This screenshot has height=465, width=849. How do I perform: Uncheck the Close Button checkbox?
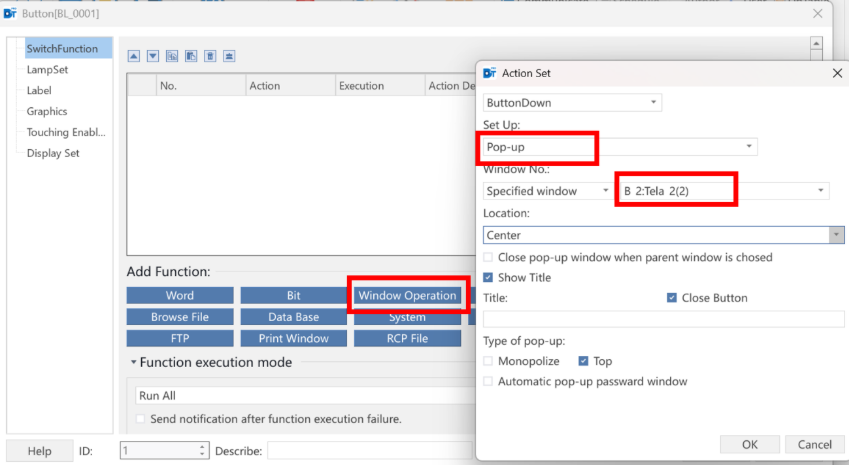[671, 298]
